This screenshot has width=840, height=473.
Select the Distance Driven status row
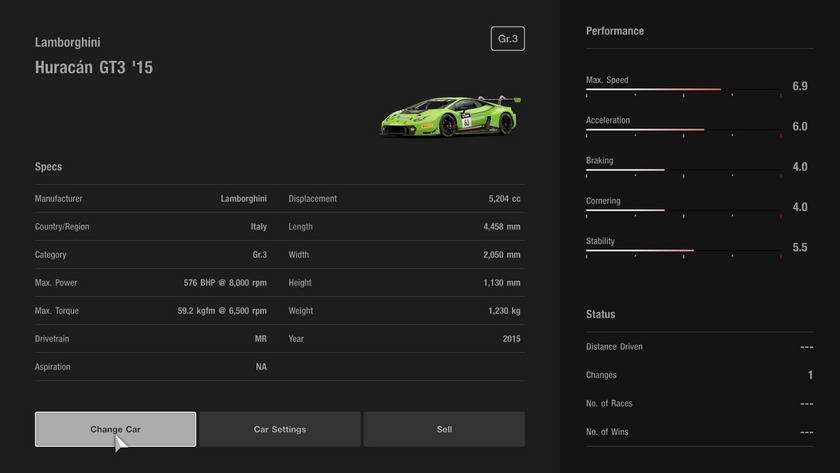pyautogui.click(x=699, y=347)
